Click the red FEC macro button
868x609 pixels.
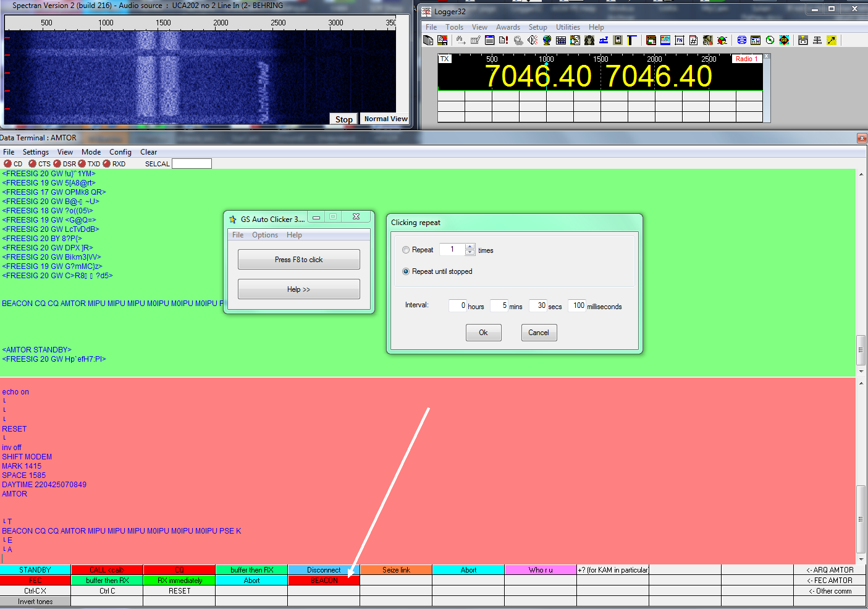(35, 581)
